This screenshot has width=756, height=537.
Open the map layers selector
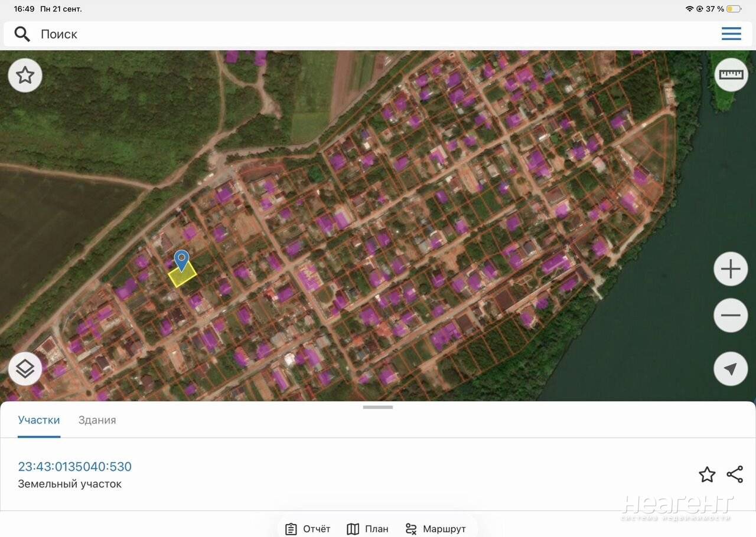pos(25,369)
